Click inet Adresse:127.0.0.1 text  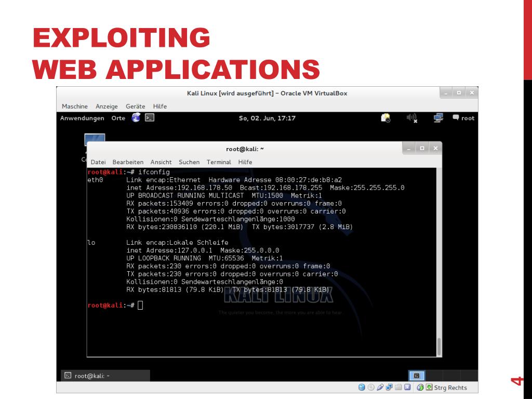(169, 250)
